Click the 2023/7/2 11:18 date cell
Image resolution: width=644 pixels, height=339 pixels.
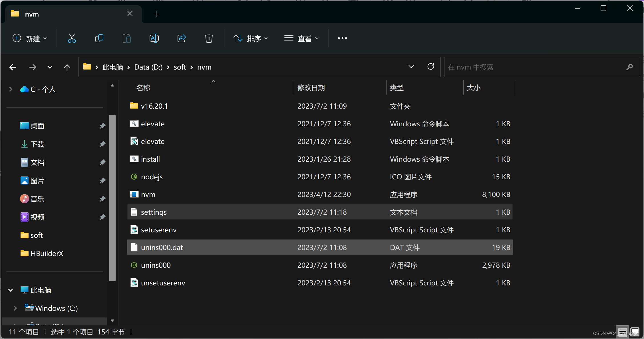point(322,212)
